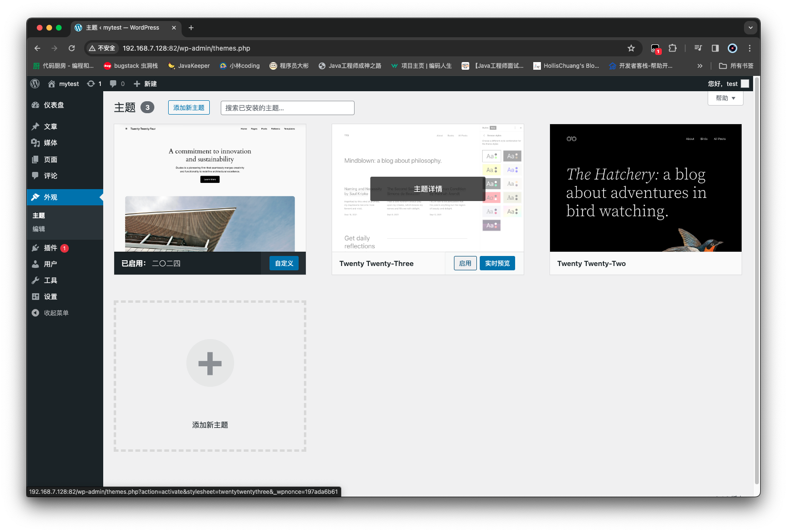This screenshot has width=787, height=532.
Task: Open 主题 submenu under 外观
Action: tap(39, 216)
